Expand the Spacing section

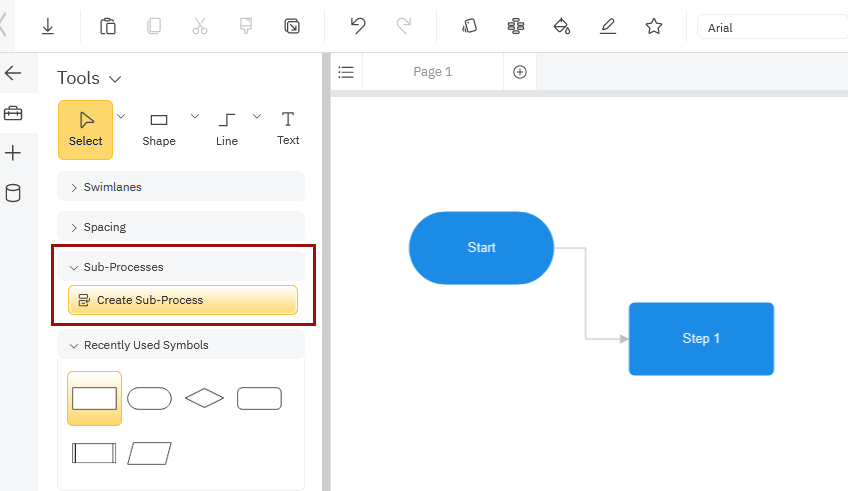point(180,227)
